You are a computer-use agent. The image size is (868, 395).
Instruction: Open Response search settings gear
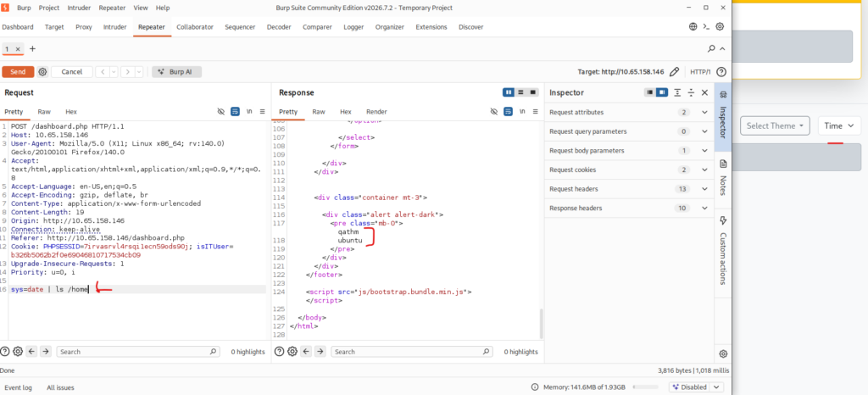point(292,351)
